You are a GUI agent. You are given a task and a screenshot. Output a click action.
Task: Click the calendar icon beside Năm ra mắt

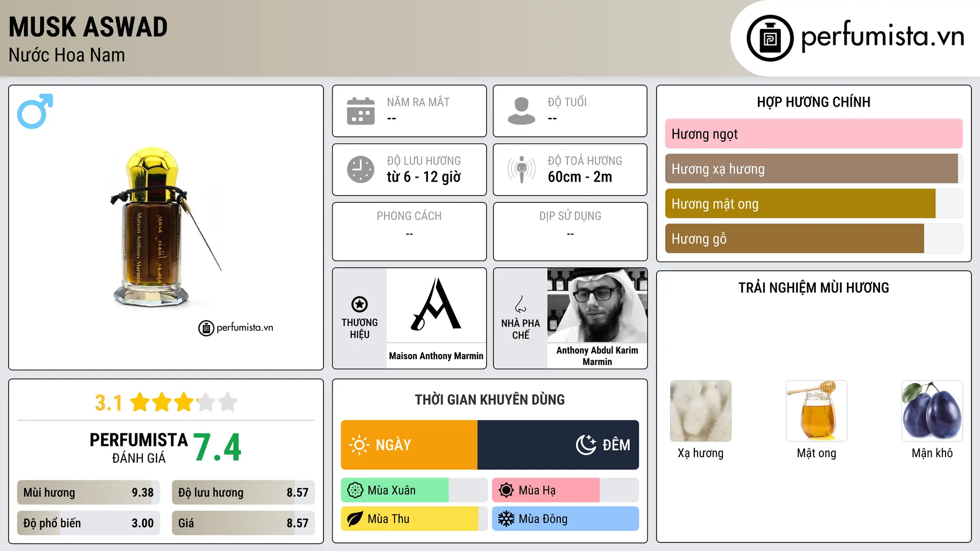pos(361,111)
